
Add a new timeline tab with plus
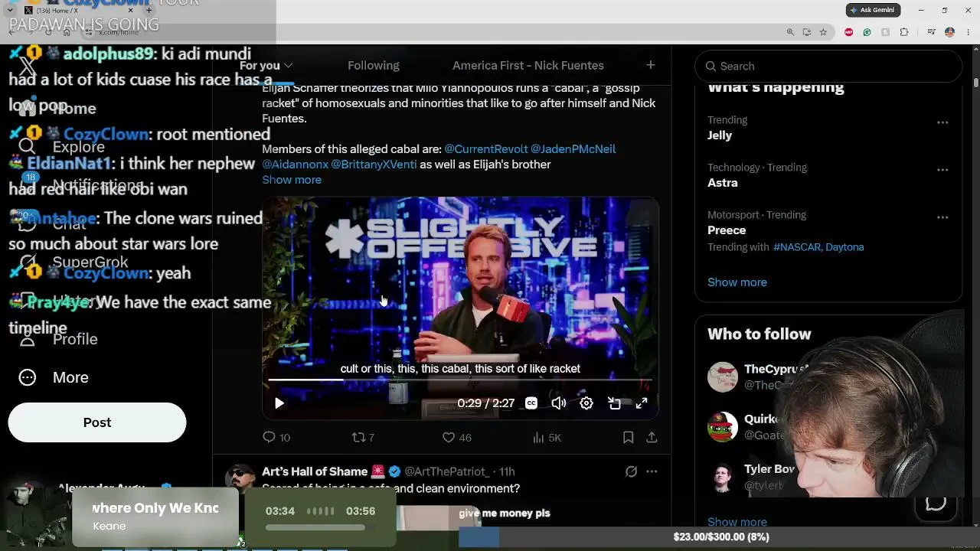coord(651,65)
